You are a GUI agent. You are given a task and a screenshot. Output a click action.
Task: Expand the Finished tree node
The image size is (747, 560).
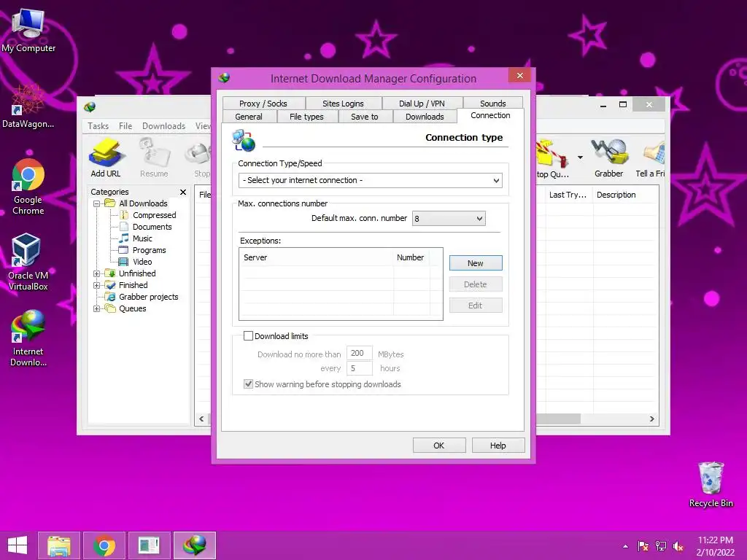tap(97, 286)
